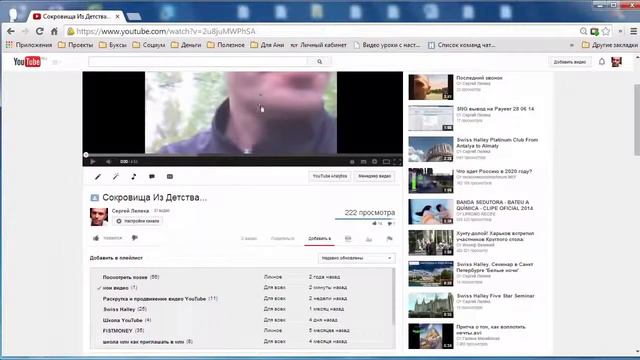The height and width of the screenshot is (360, 640).
Task: Open the Проекты bookmarks folder
Action: (x=76, y=45)
